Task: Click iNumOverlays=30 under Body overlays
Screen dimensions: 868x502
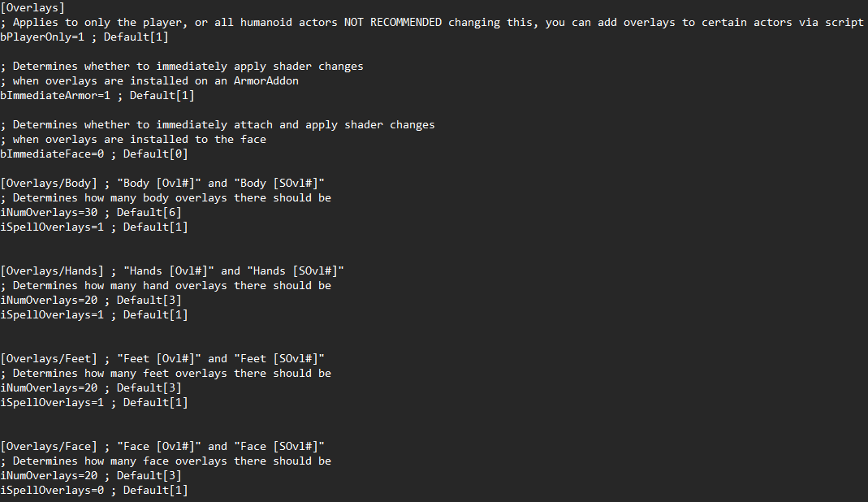Action: 49,212
